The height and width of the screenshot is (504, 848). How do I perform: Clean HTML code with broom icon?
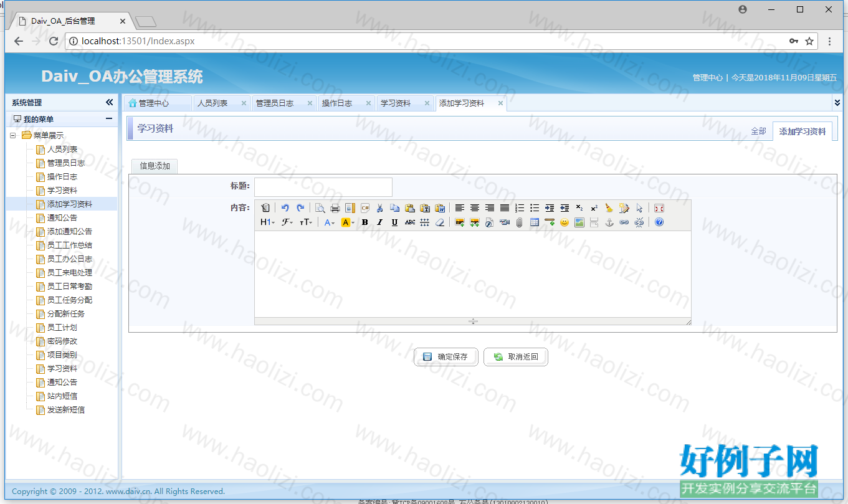point(609,208)
